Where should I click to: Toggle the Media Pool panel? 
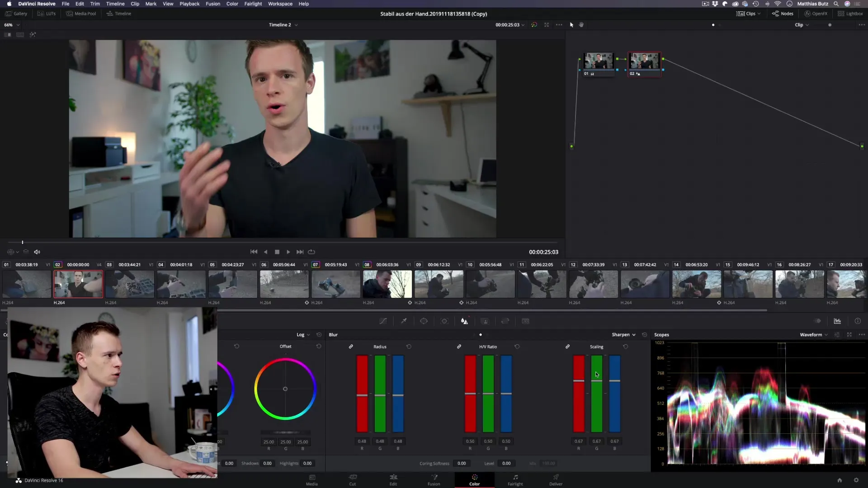coord(81,14)
